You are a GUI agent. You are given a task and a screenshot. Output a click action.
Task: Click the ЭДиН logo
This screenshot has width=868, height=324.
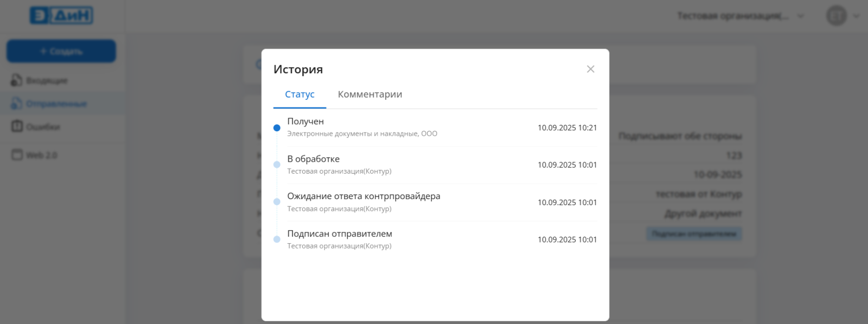pyautogui.click(x=61, y=16)
